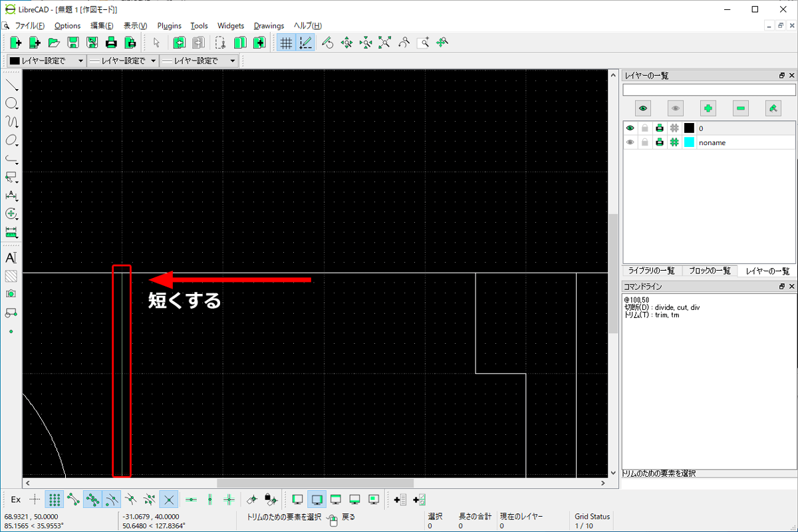Save the current drawing

point(73,43)
